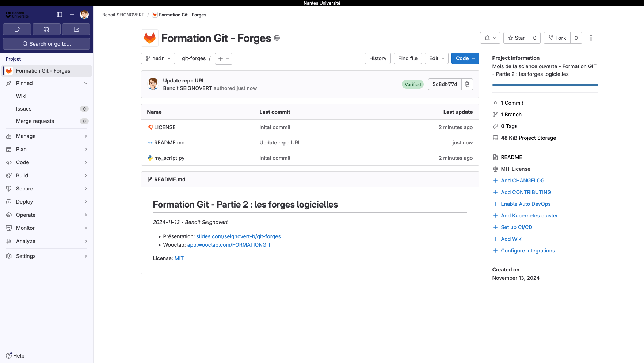Open the notification bell dropdown
Screen dimensions: 644x363
click(490, 38)
